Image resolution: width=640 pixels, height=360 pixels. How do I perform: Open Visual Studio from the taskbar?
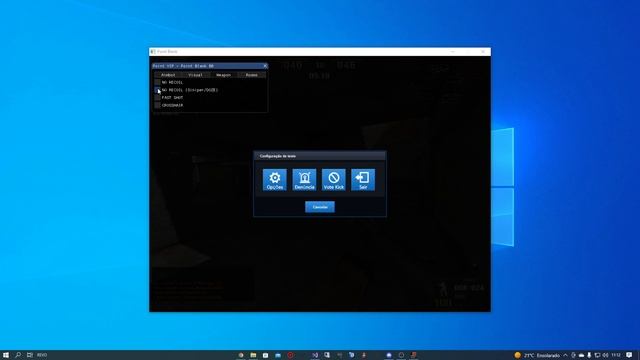click(x=315, y=355)
